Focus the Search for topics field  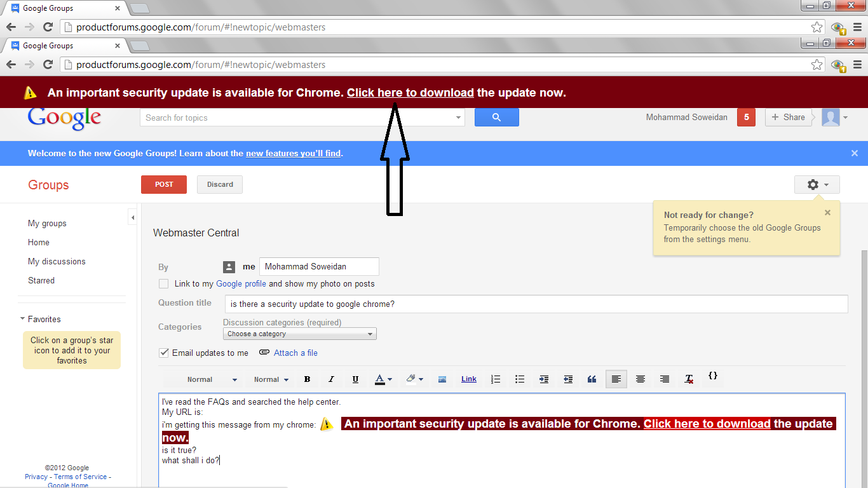pyautogui.click(x=297, y=118)
